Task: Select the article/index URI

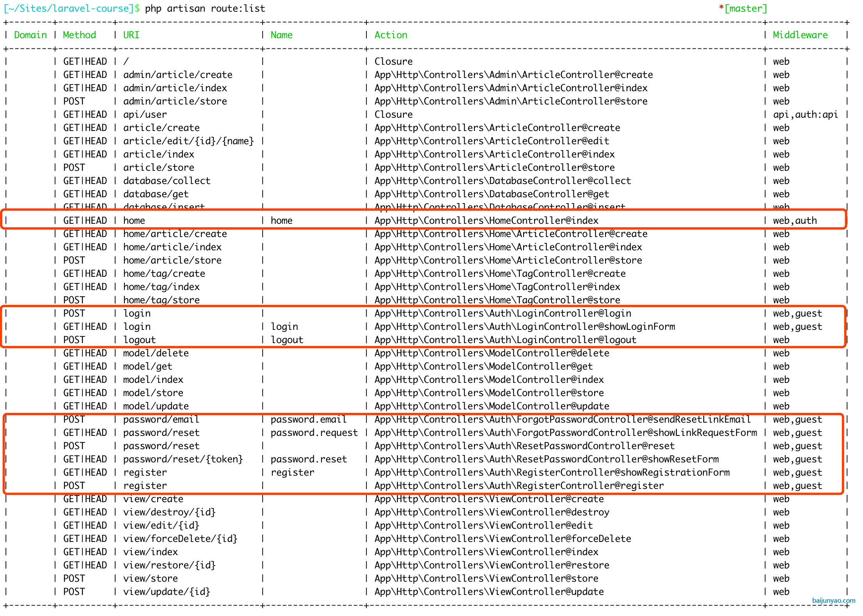Action: click(x=158, y=154)
